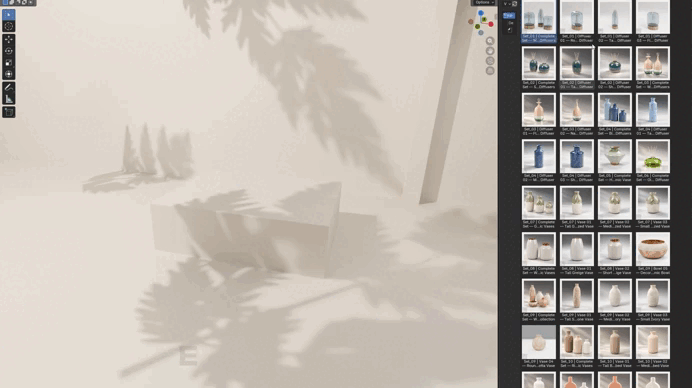The image size is (692, 388).
Task: Activate the 3D Cursor tool
Action: pos(8,26)
